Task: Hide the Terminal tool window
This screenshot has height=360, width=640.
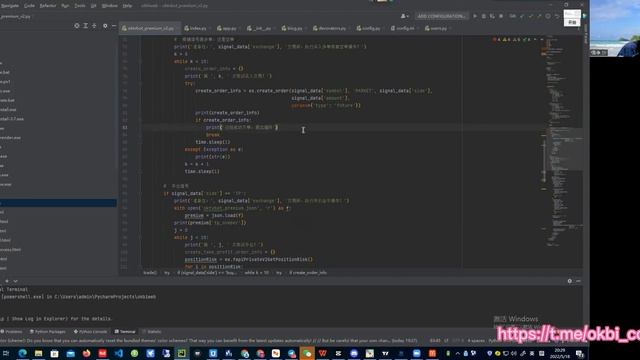Action: click(x=578, y=281)
